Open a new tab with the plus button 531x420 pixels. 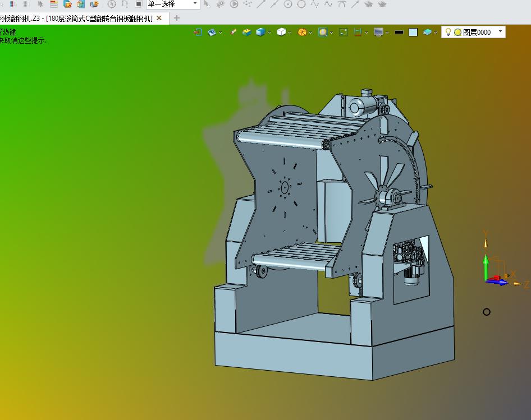click(x=176, y=19)
